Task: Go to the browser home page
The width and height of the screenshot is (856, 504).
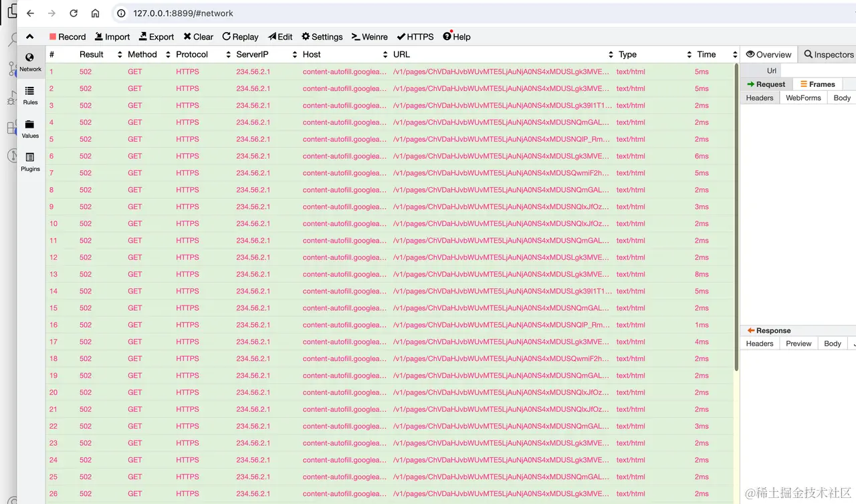Action: 95,13
